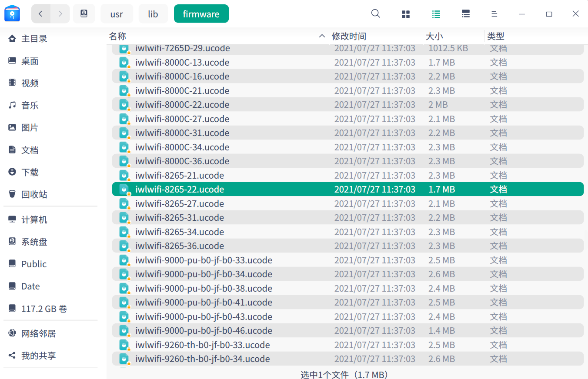
Task: Click the 2 MB size cell
Action: point(438,105)
